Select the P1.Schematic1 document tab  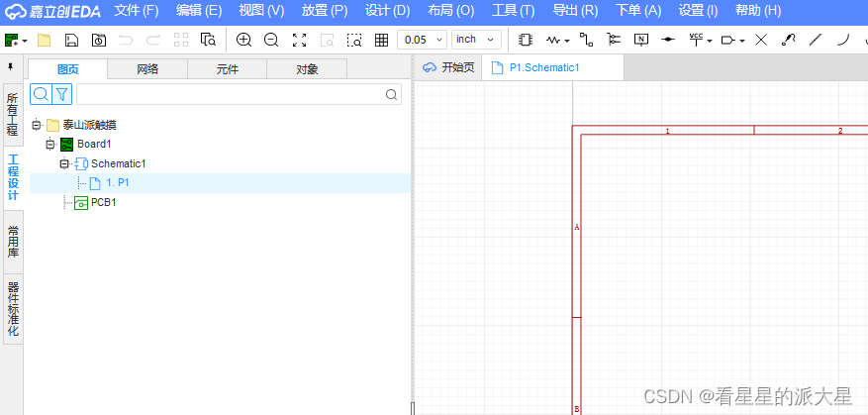point(552,67)
